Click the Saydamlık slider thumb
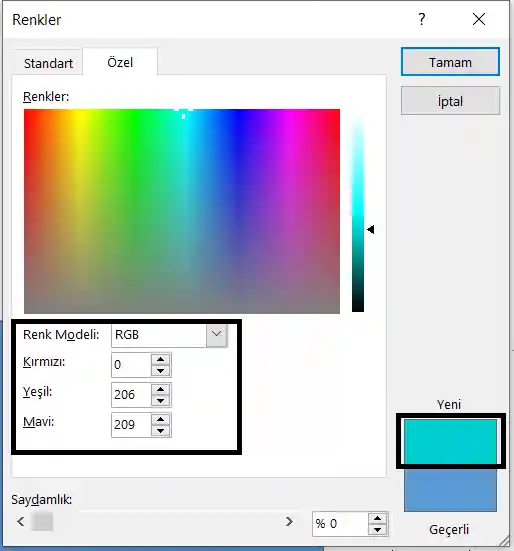 [x=42, y=521]
